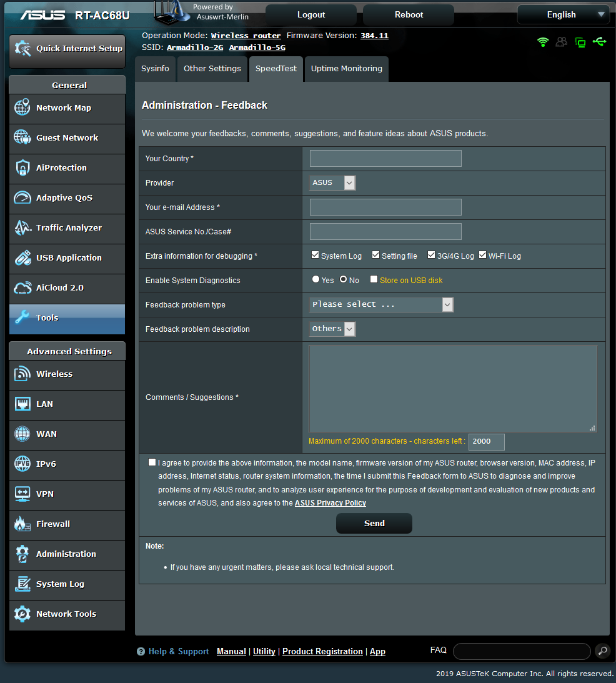
Task: Click the Administration gear person icon
Action: point(22,554)
